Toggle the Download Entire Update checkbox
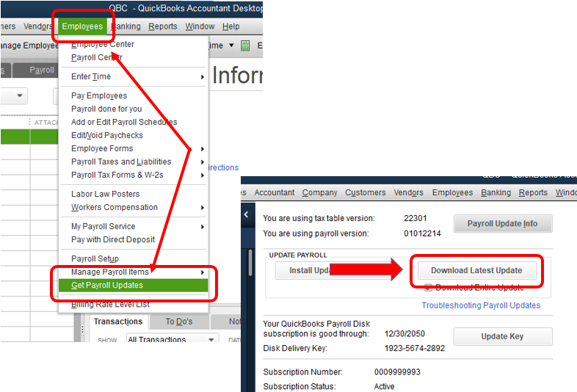The height and width of the screenshot is (392, 577). [428, 288]
